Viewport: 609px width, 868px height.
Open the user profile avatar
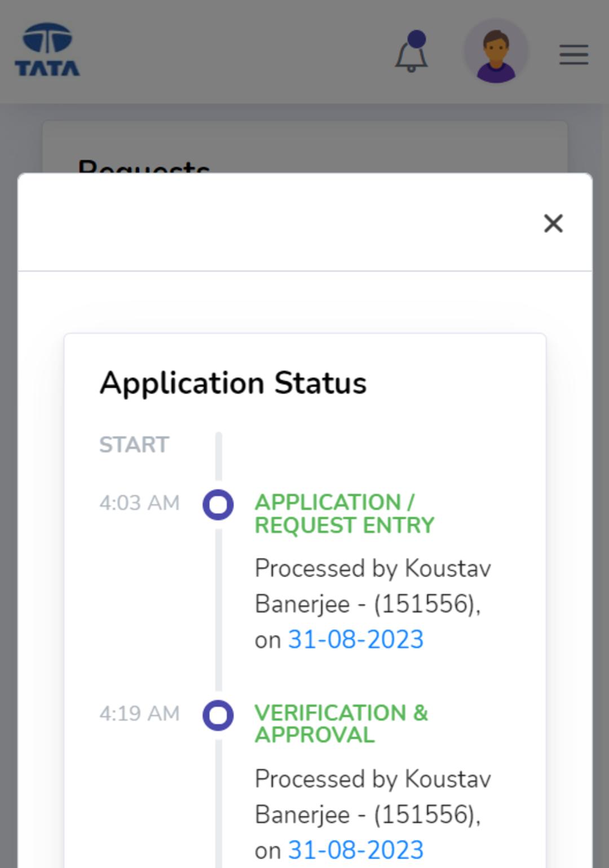click(496, 51)
